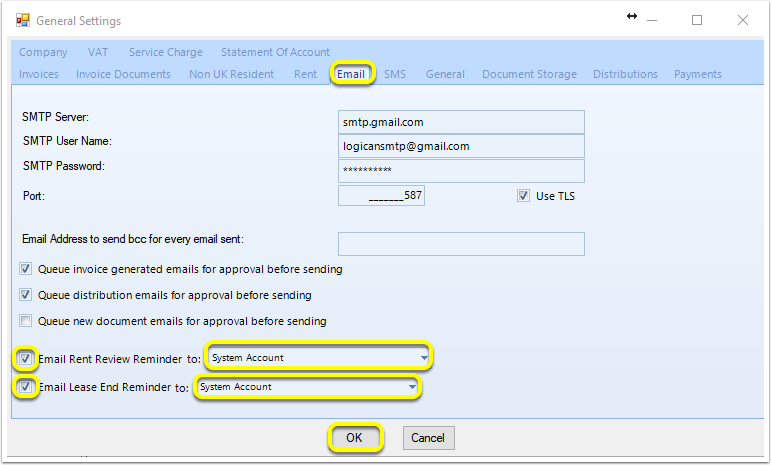
Task: Select the Statement Of Account tab
Action: 275,52
